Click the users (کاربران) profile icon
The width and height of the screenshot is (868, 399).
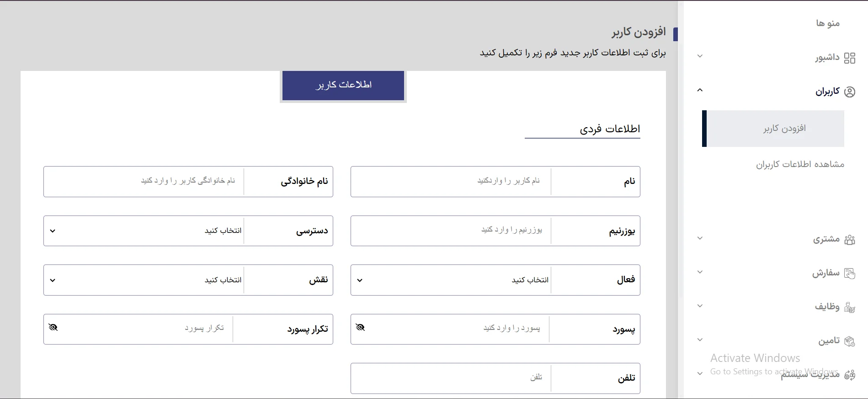(x=849, y=92)
